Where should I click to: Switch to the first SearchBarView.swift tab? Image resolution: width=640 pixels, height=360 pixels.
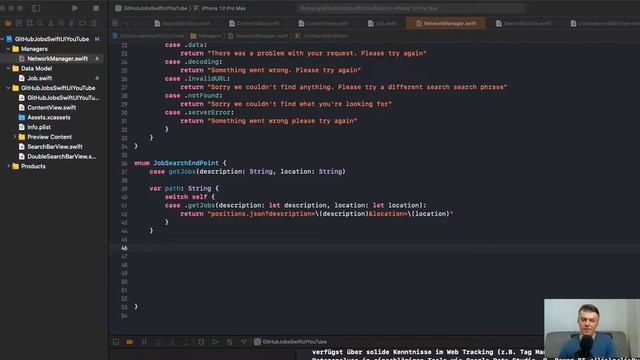[182, 24]
